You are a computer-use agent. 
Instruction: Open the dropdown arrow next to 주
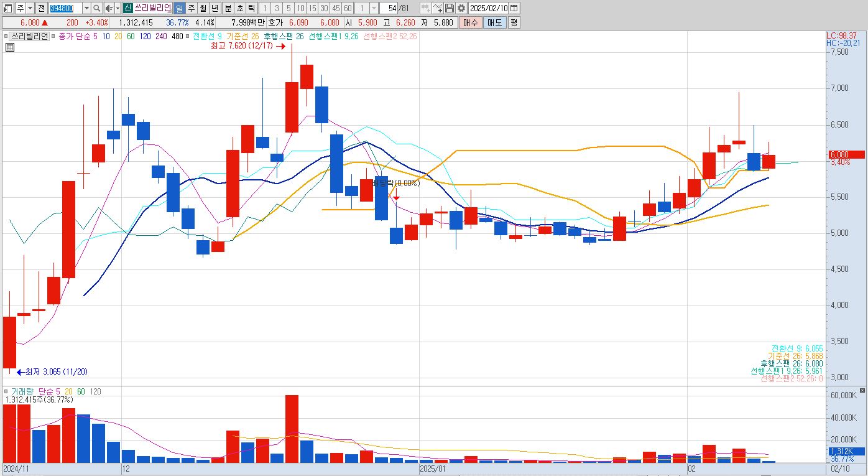(x=30, y=8)
